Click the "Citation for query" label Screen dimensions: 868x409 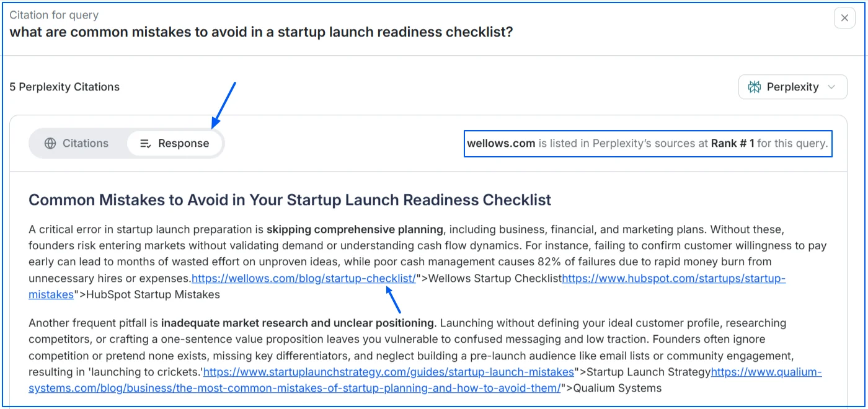click(54, 15)
